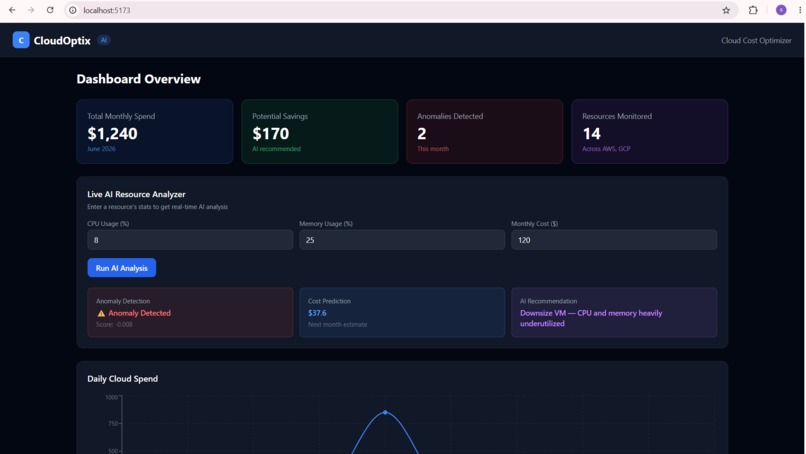The height and width of the screenshot is (454, 806).
Task: Reload the page with the refresh icon
Action: [x=50, y=10]
